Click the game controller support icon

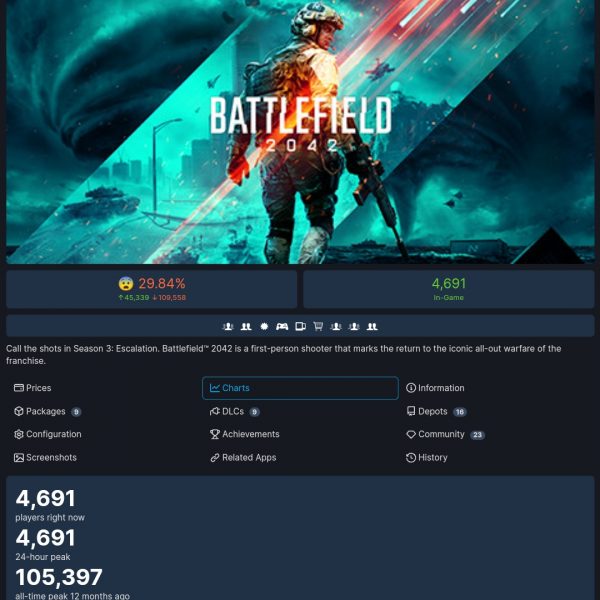(x=282, y=326)
